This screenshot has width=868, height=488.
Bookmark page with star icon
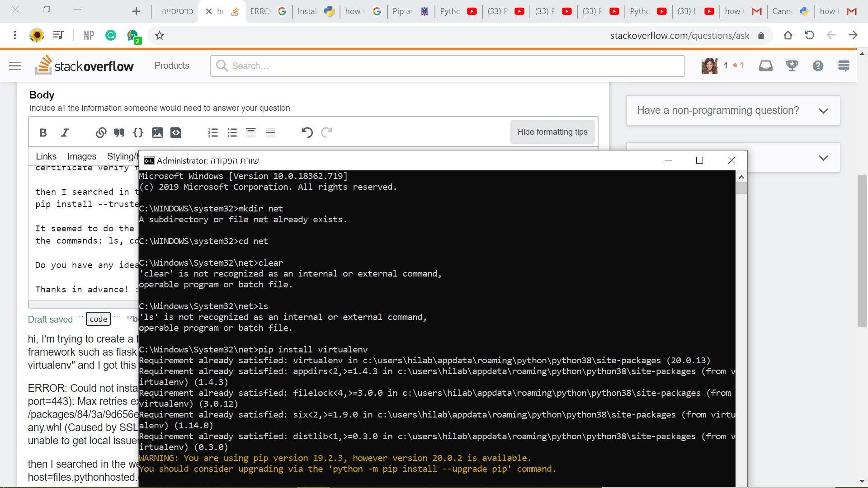tap(160, 35)
